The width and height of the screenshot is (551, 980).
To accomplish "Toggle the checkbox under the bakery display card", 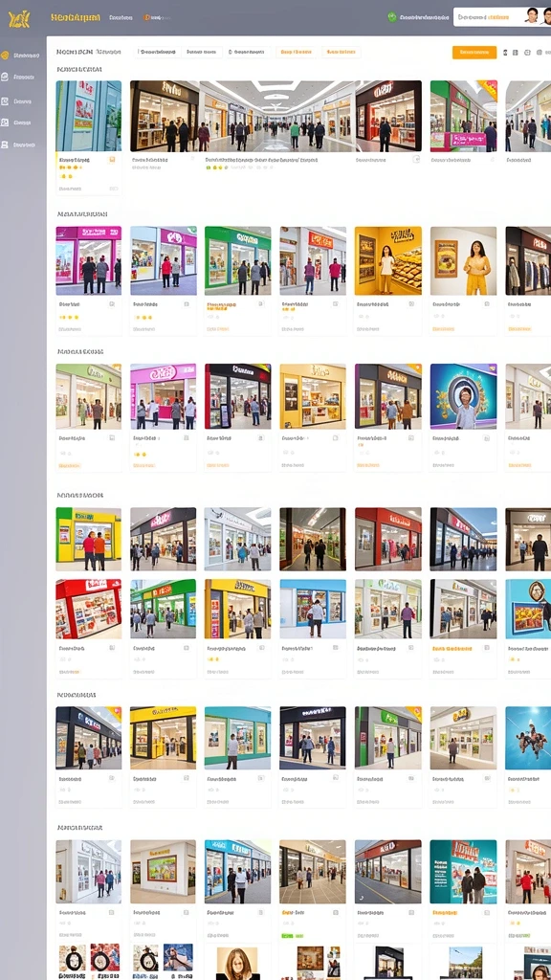I will [x=411, y=304].
